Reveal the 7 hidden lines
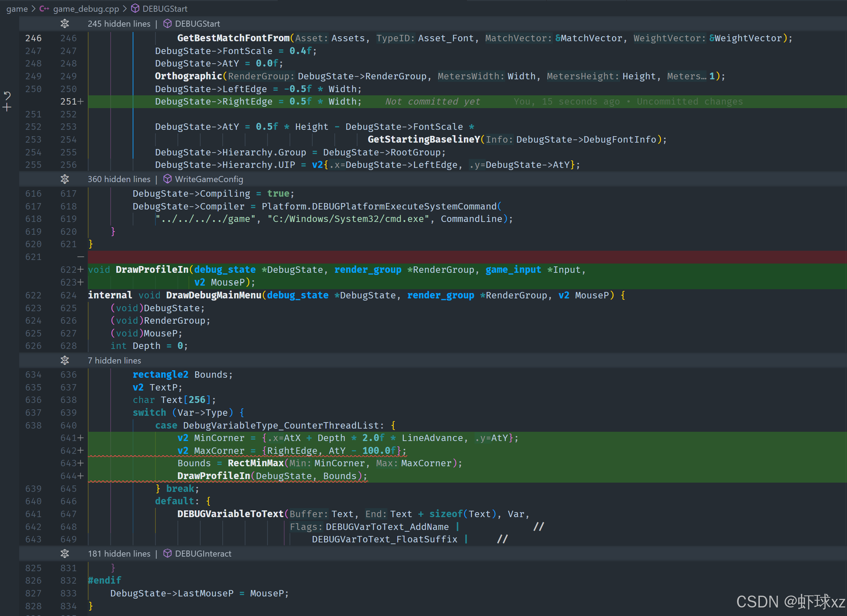The width and height of the screenshot is (847, 616). pos(65,360)
